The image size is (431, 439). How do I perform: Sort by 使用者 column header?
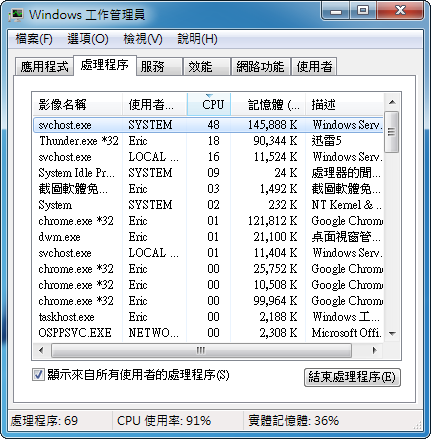point(154,105)
